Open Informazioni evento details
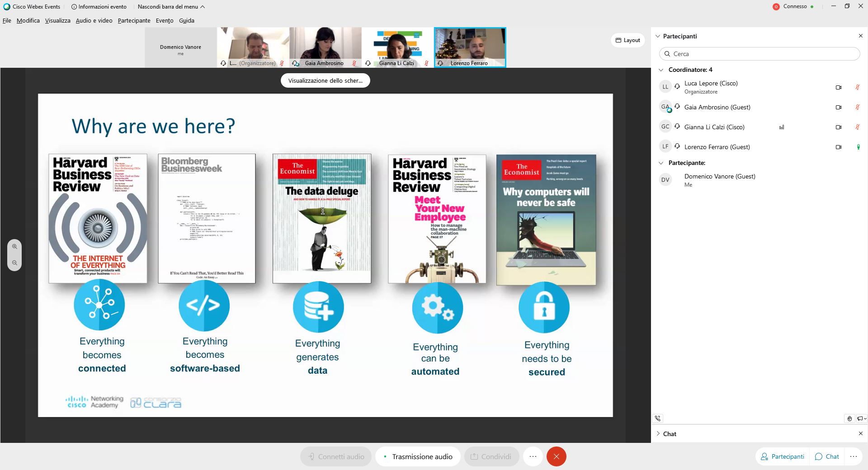868x470 pixels. [99, 7]
